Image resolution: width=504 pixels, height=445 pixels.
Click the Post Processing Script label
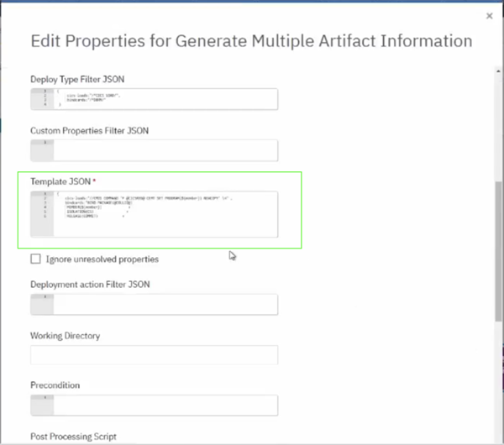pyautogui.click(x=73, y=437)
